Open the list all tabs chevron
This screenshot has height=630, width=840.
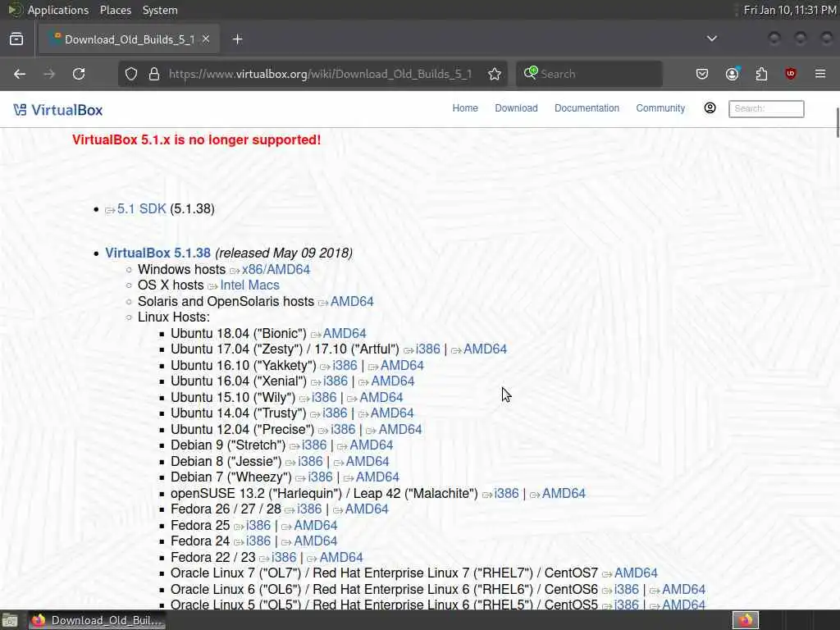pos(712,39)
